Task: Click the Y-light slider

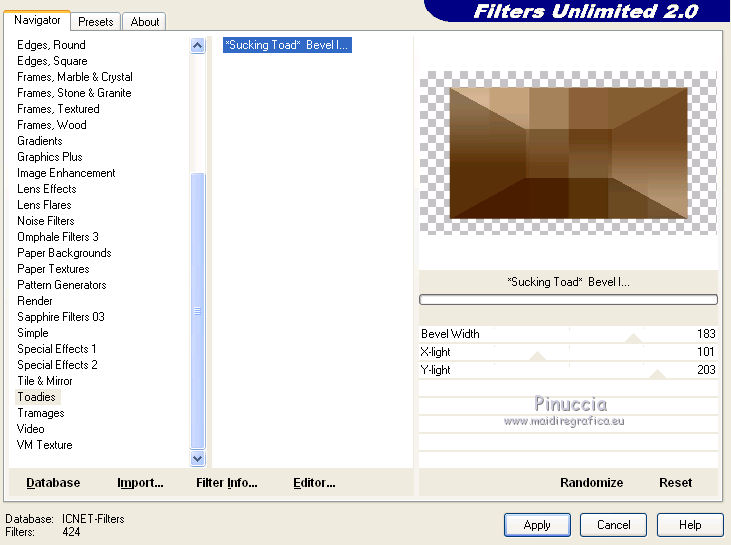Action: pyautogui.click(x=568, y=370)
